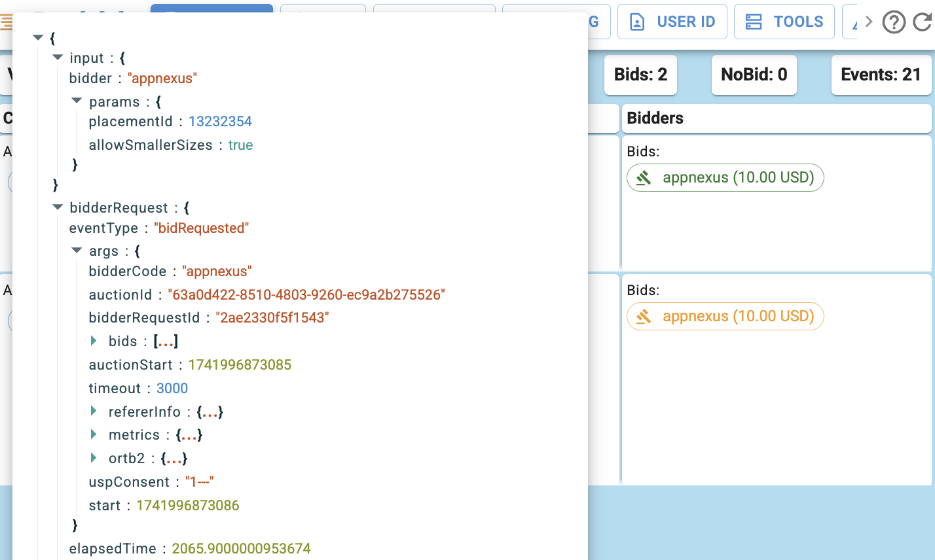This screenshot has height=560, width=935.
Task: Click the auctionStart value 1741996873085
Action: [240, 365]
